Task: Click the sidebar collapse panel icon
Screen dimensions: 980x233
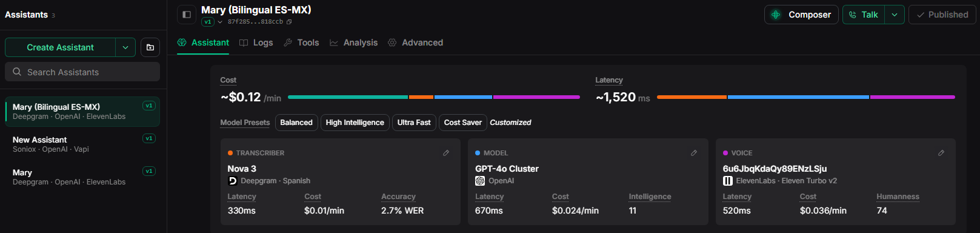Action: tap(187, 15)
